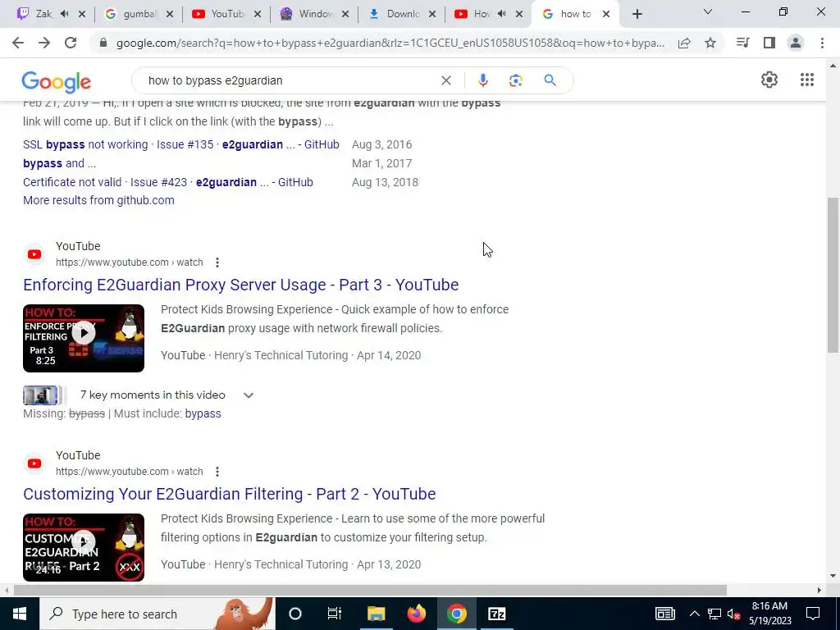The height and width of the screenshot is (630, 840).
Task: Open Google quick settings gear
Action: [769, 80]
